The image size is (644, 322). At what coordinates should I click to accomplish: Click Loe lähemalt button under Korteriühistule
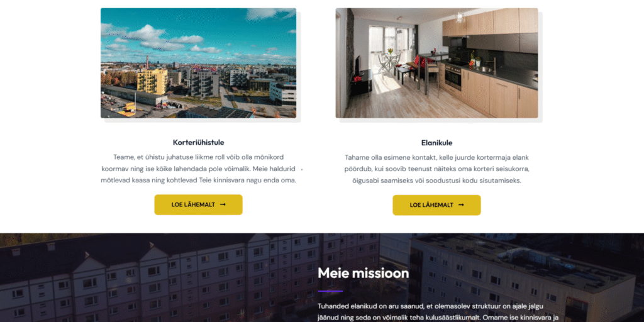[198, 204]
